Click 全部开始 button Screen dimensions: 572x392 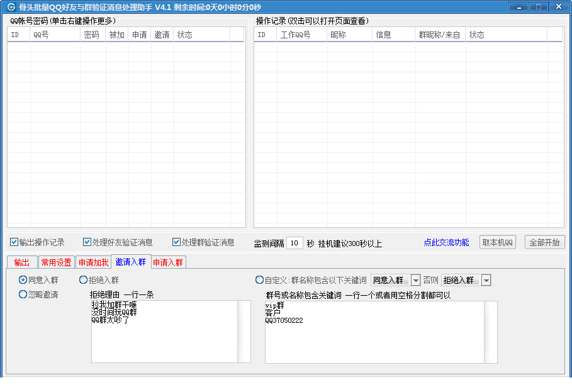(545, 242)
